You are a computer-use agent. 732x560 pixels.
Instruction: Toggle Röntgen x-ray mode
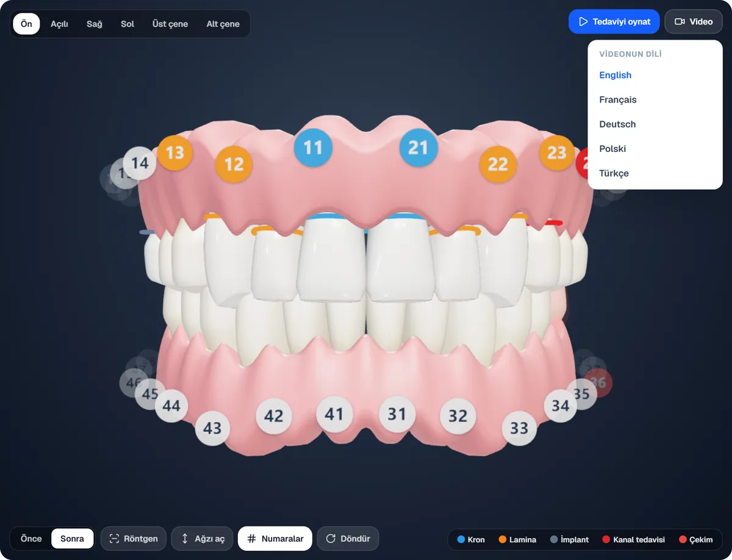tap(134, 539)
